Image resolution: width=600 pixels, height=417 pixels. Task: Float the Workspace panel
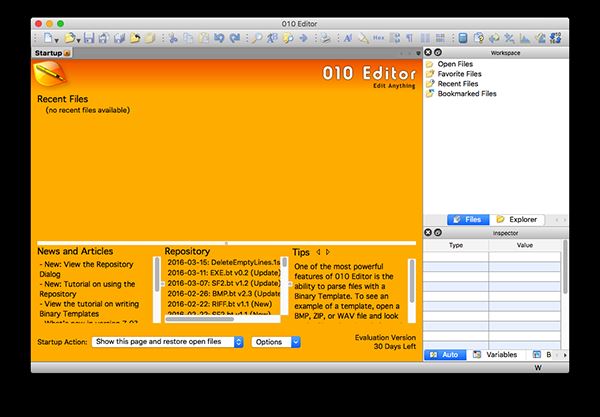pyautogui.click(x=438, y=52)
